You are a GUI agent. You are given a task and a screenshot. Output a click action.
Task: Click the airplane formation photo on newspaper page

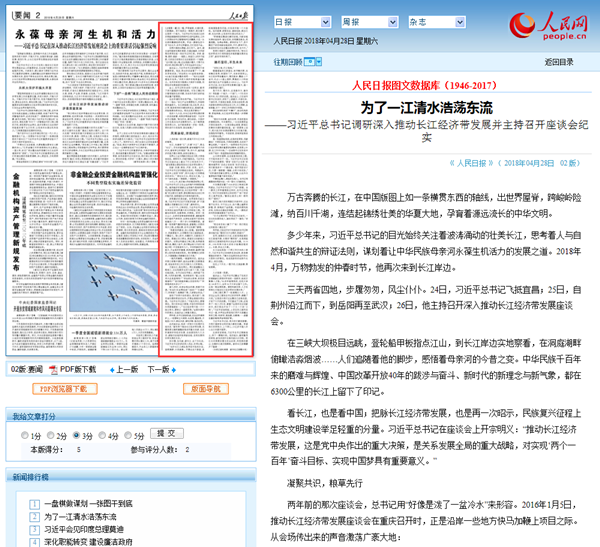coord(114,281)
